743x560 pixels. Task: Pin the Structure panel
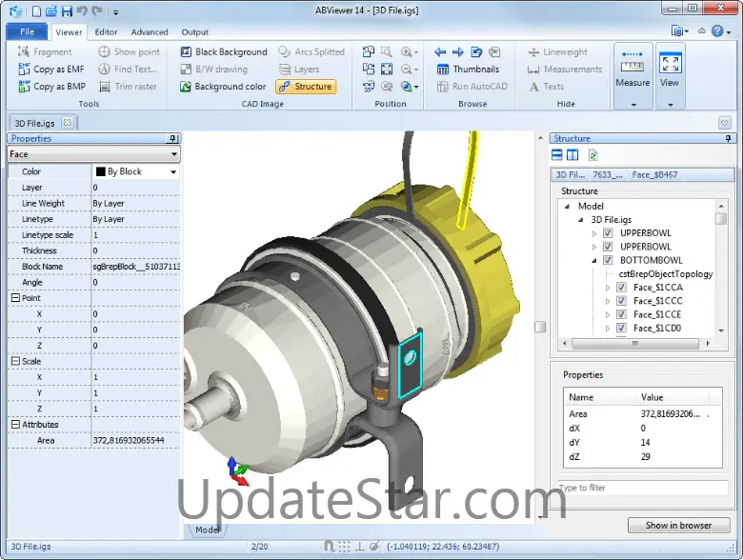tap(729, 138)
